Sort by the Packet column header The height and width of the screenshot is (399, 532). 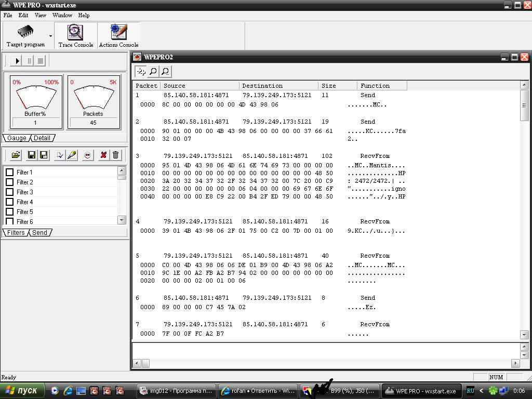[x=146, y=86]
